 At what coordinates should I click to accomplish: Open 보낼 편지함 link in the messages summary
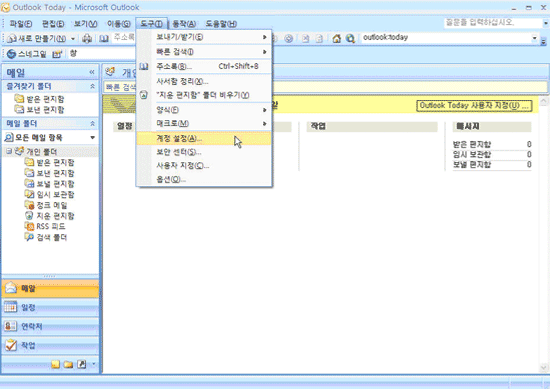coord(472,165)
